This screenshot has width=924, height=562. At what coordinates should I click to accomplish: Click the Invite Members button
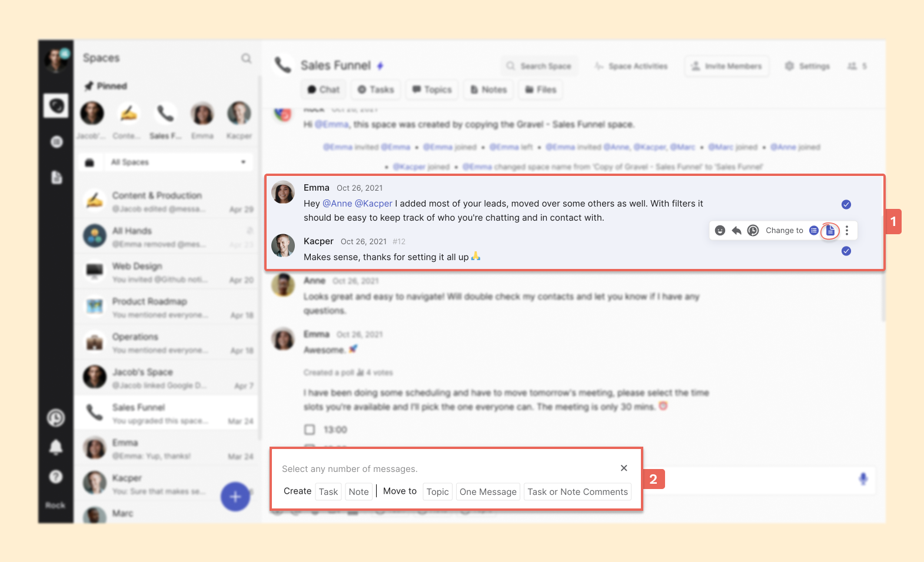click(726, 66)
